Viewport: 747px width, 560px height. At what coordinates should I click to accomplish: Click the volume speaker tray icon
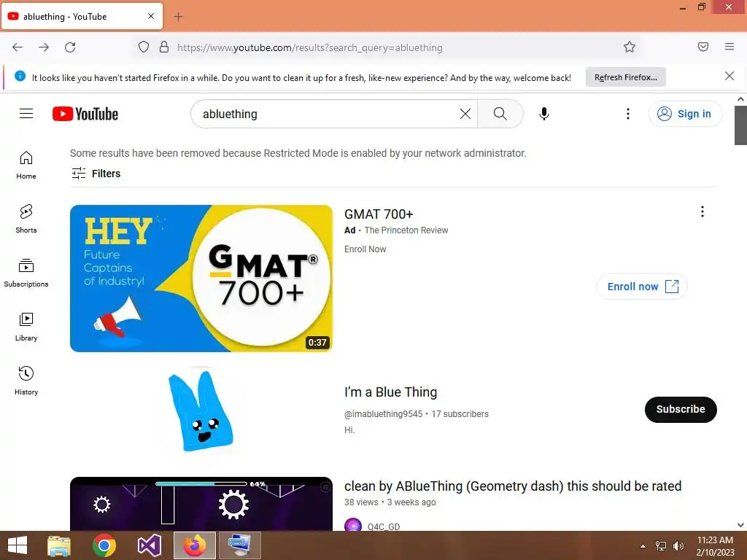[x=678, y=546]
